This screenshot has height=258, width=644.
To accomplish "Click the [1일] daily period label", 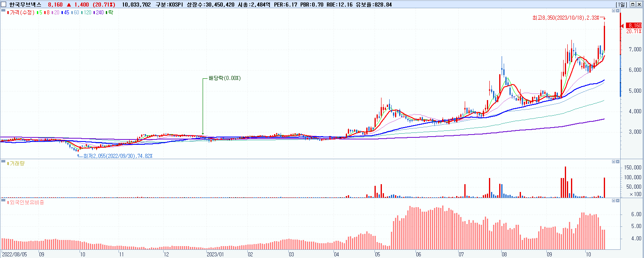I will 622,5.
